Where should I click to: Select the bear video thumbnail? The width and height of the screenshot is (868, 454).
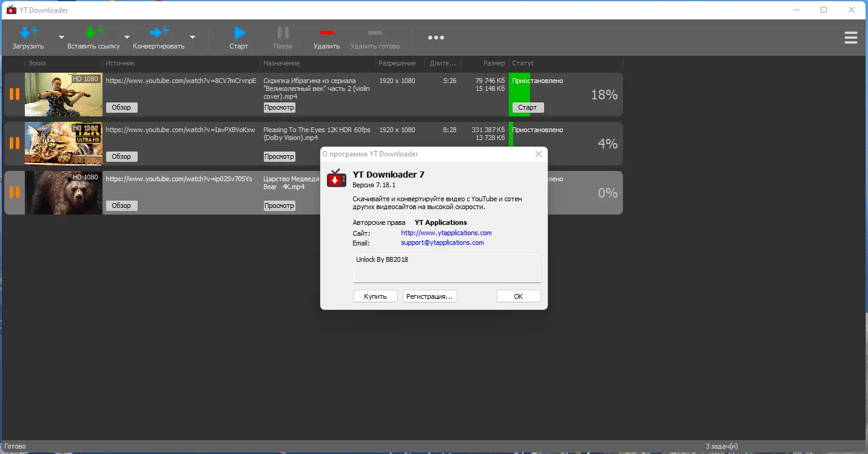click(64, 193)
